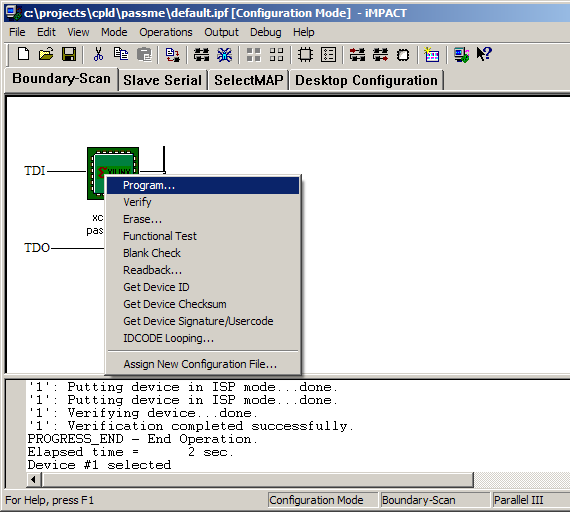Switch to the SelectMAP tab
The width and height of the screenshot is (570, 512).
[x=249, y=80]
